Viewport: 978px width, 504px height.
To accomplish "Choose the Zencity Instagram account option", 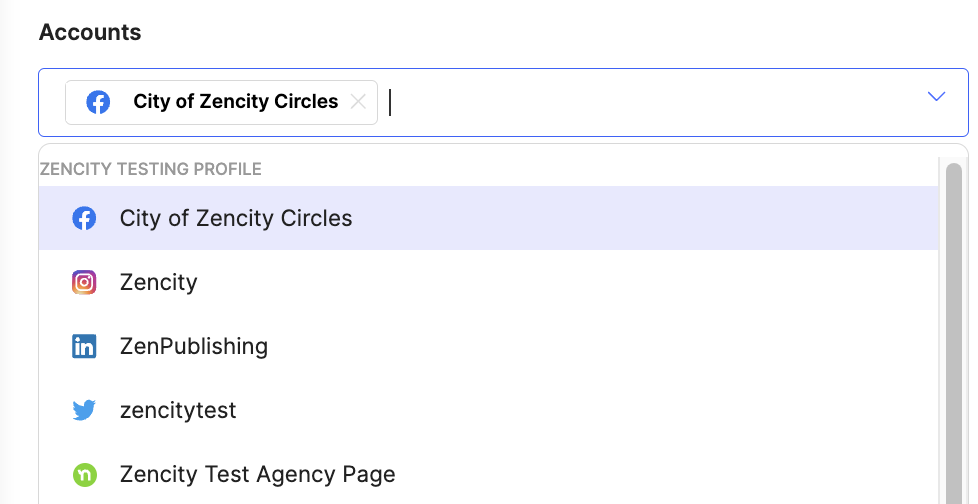I will pyautogui.click(x=488, y=282).
